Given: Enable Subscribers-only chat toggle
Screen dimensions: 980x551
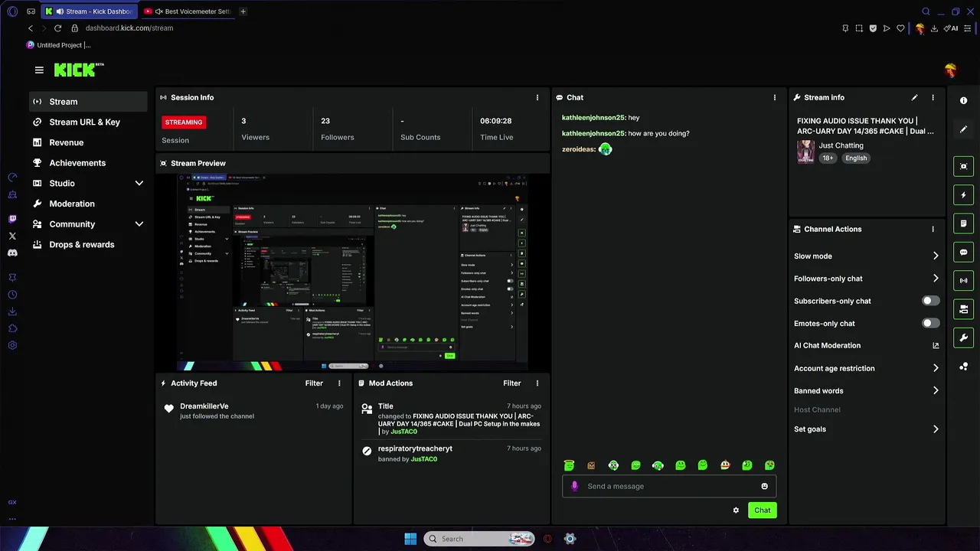Looking at the screenshot, I should pos(930,301).
